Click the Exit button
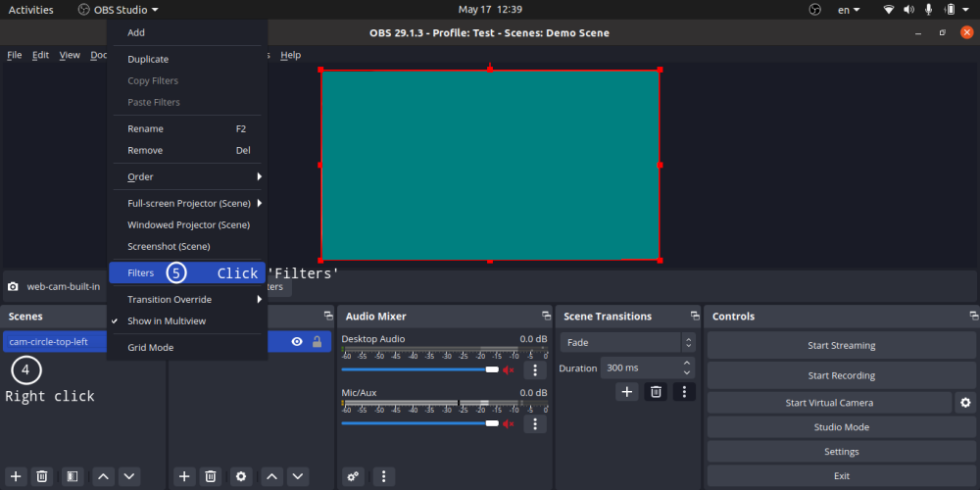The image size is (980, 490). coord(841,476)
